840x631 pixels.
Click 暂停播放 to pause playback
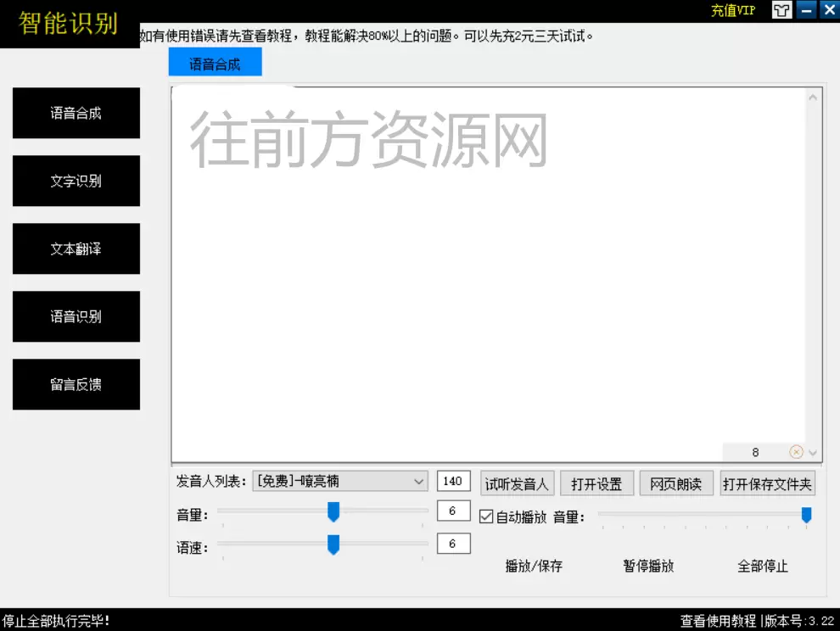tap(648, 567)
